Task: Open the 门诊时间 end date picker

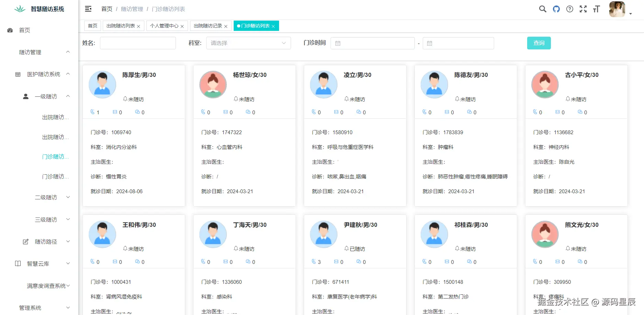Action: (458, 43)
